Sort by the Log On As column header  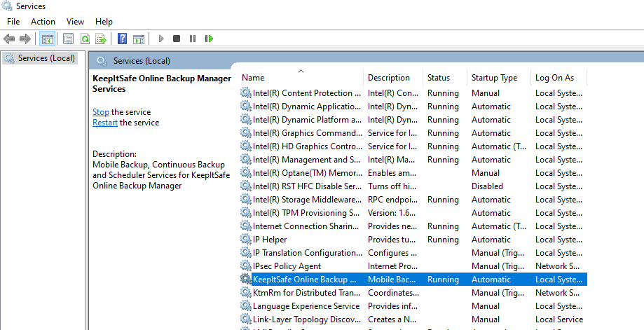point(559,78)
